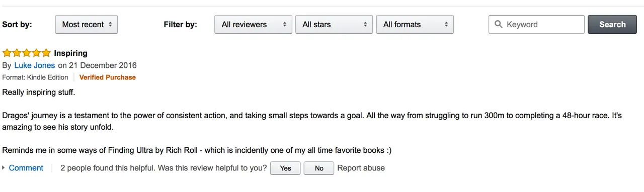Click the five-star rating icon

point(27,53)
